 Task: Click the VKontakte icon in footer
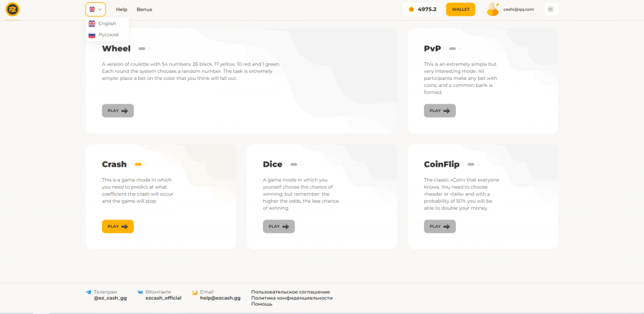(x=140, y=292)
